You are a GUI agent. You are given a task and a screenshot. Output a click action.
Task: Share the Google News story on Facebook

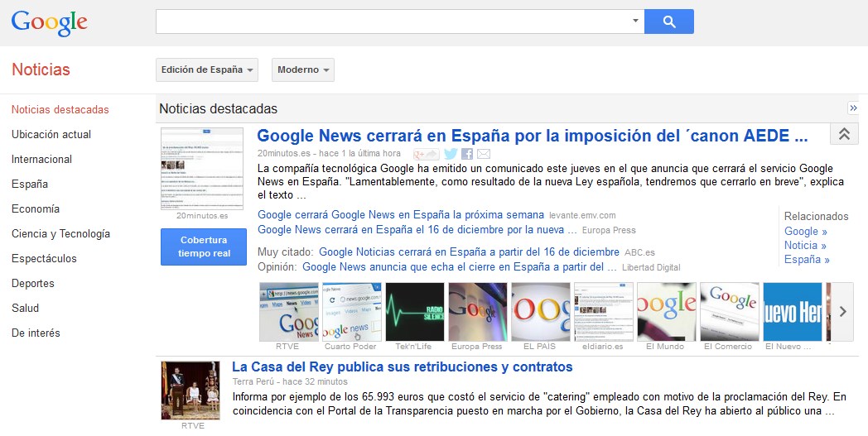pyautogui.click(x=467, y=154)
